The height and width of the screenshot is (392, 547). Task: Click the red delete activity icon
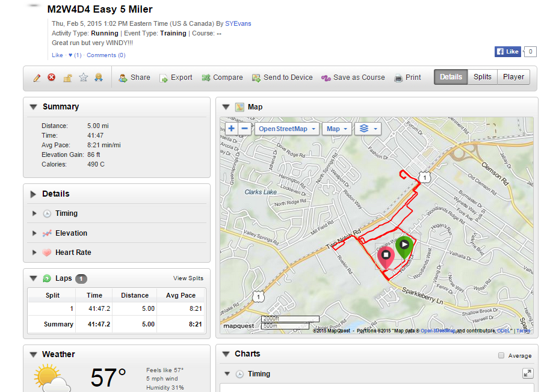point(52,78)
